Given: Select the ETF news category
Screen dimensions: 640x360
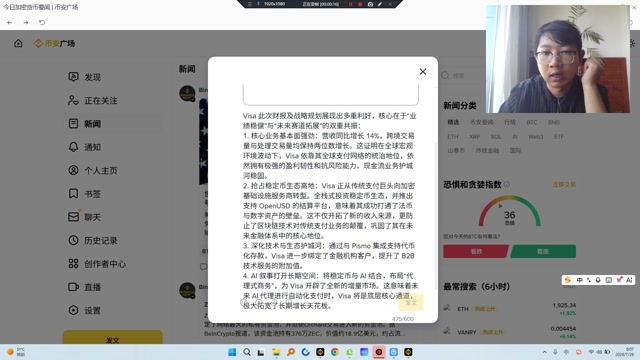Looking at the screenshot, I should pos(559,137).
